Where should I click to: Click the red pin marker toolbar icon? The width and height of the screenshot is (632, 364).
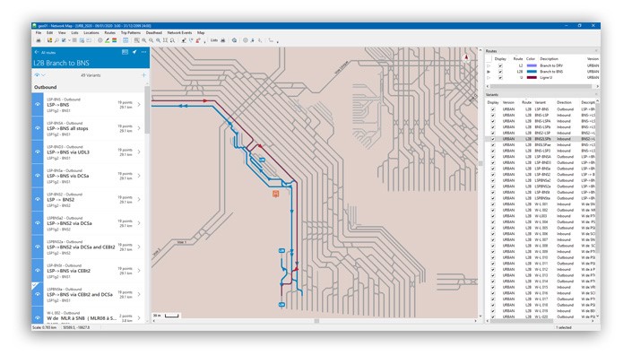[198, 40]
